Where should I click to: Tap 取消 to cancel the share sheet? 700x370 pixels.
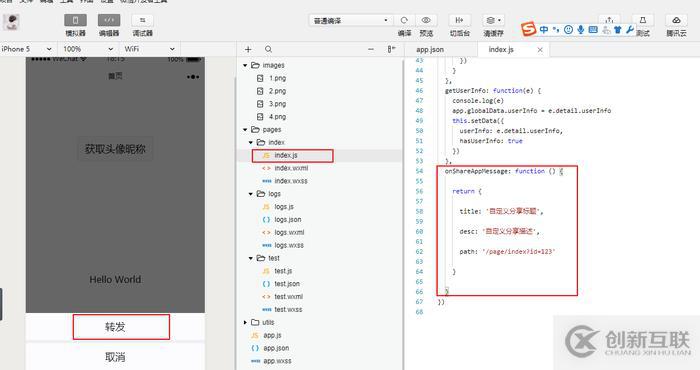click(115, 357)
